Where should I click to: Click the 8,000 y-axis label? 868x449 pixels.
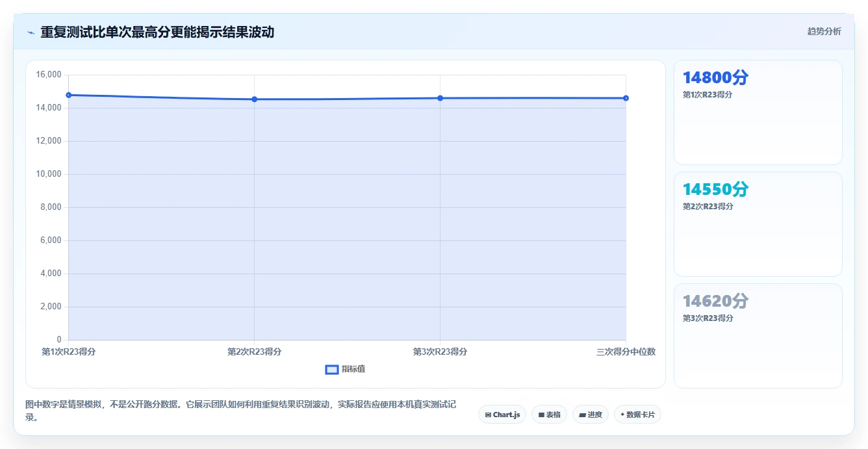(x=51, y=207)
